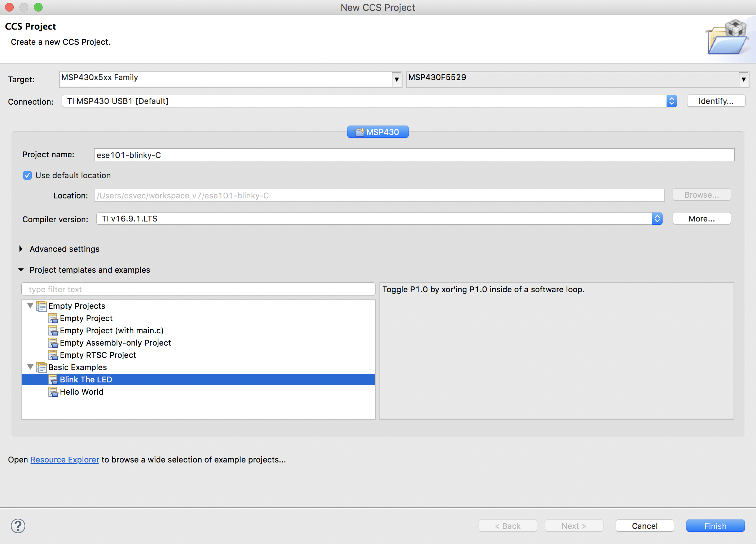Click the Identify... button
Viewport: 756px width, 544px height.
point(716,101)
